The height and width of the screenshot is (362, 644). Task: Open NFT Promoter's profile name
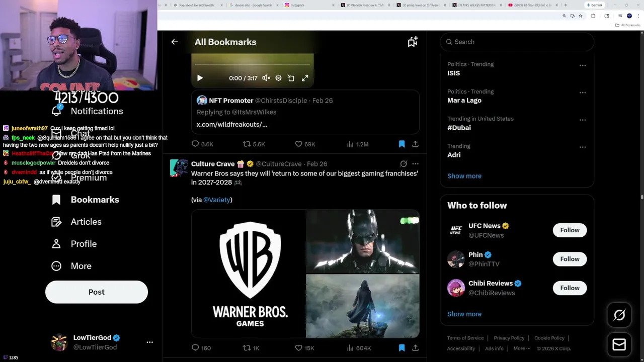point(231,101)
